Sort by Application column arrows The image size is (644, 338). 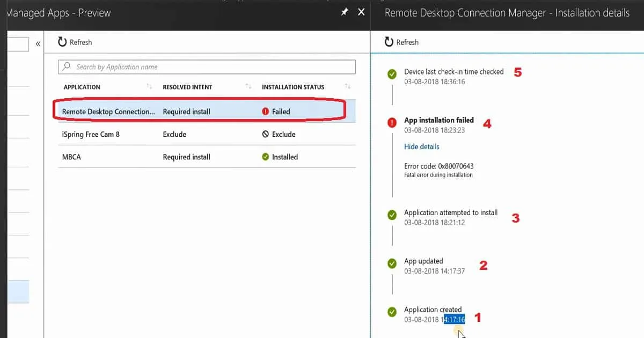(149, 87)
